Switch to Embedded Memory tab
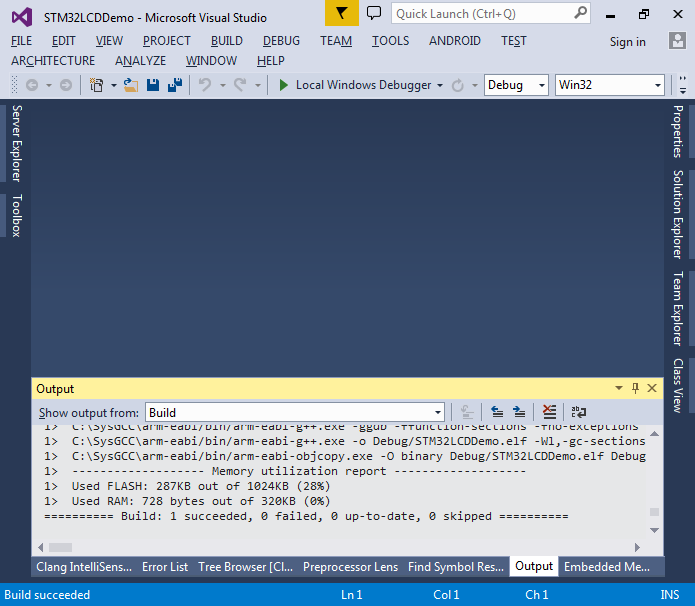This screenshot has height=606, width=695. 607,567
